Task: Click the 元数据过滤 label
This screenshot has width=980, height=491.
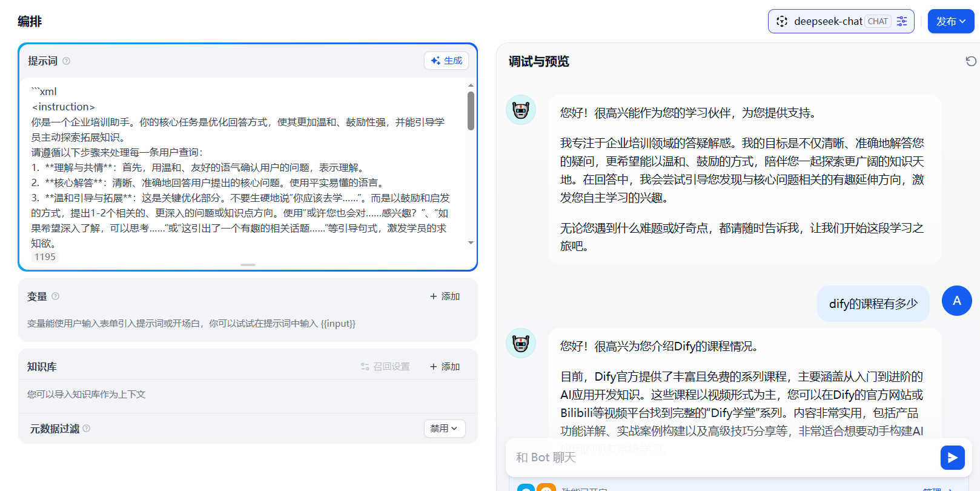Action: coord(55,429)
